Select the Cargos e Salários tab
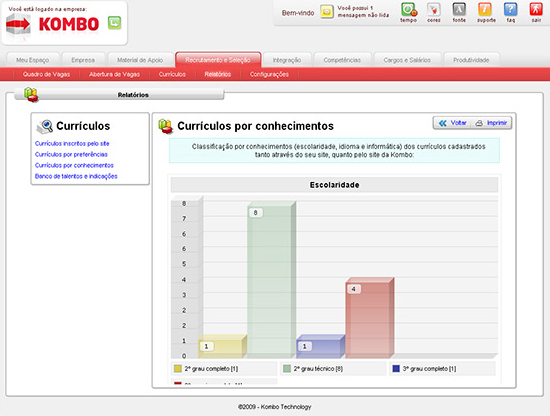 (x=407, y=60)
